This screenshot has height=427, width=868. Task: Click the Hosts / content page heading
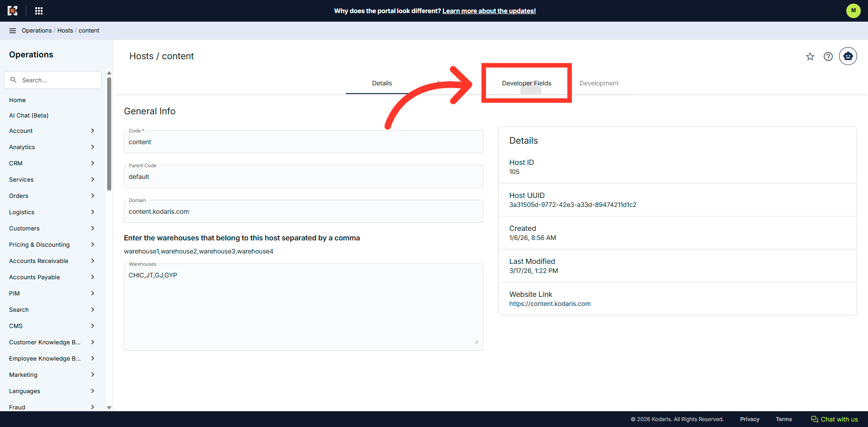161,56
